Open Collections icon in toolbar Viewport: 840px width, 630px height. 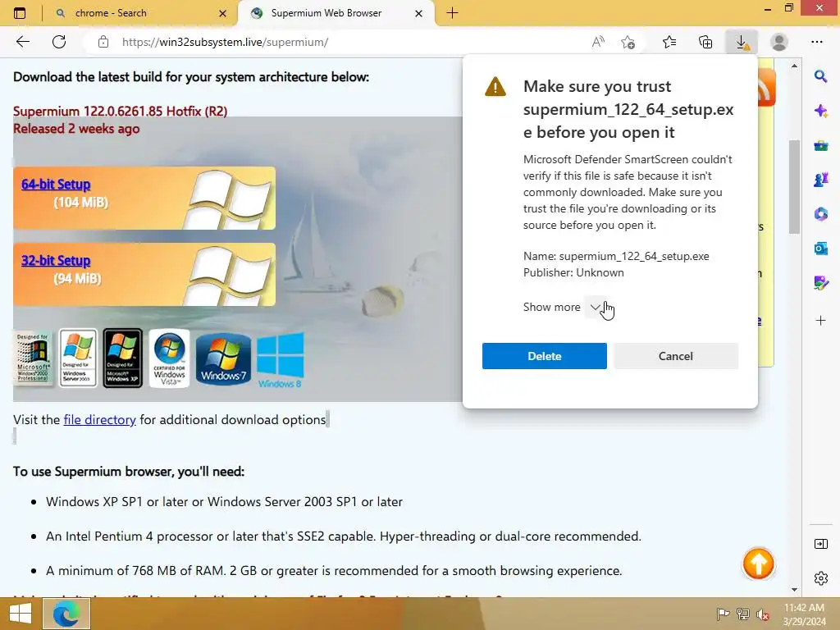(x=705, y=42)
